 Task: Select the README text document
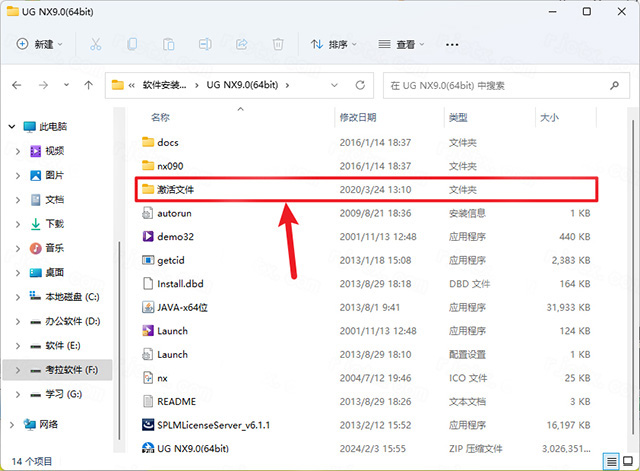tap(169, 402)
